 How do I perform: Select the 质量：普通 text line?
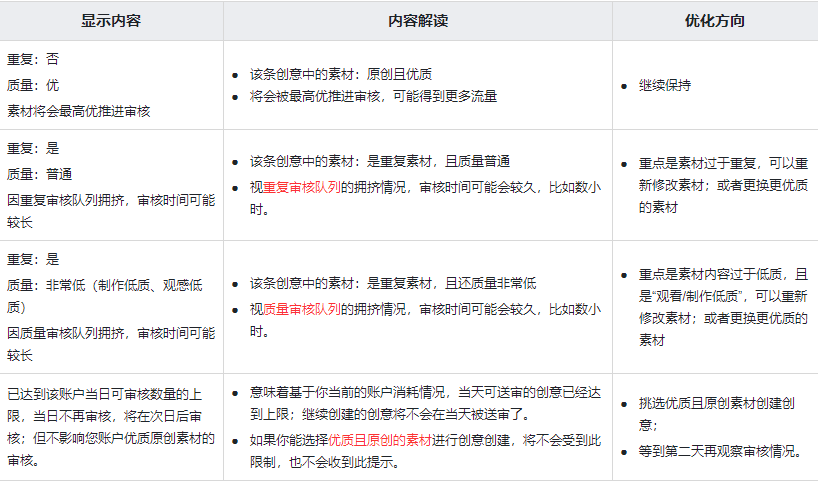coord(40,173)
